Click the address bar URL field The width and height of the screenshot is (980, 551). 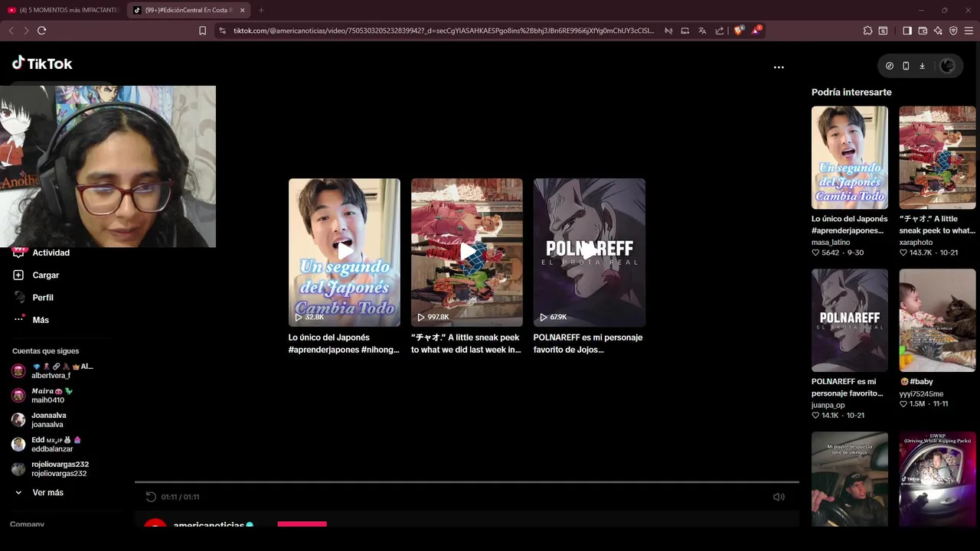(x=444, y=31)
